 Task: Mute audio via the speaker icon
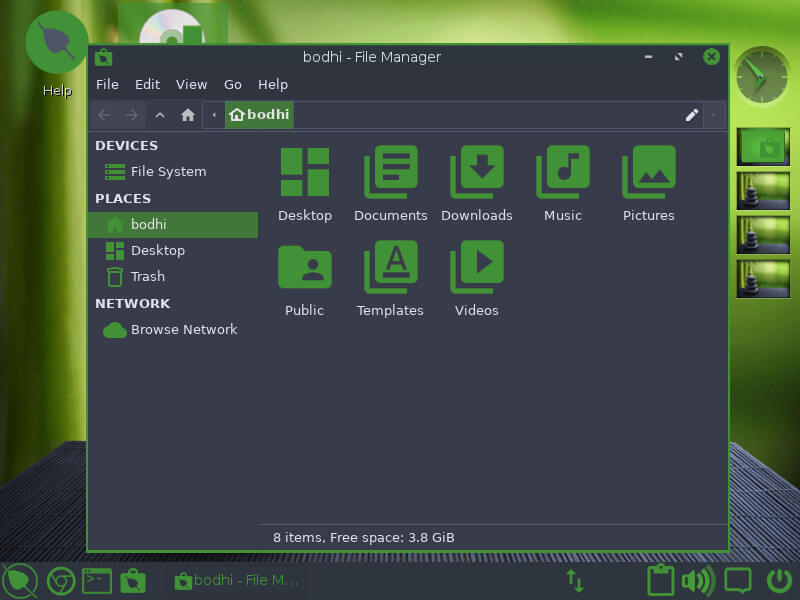pyautogui.click(x=700, y=580)
